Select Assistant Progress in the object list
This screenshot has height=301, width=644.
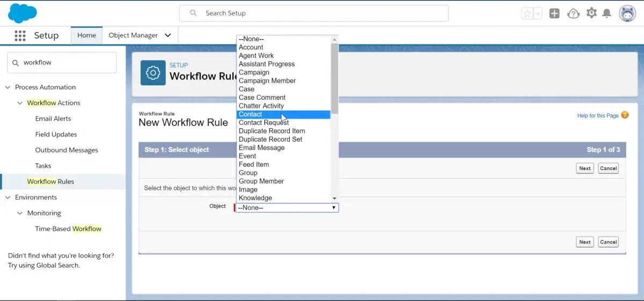[x=283, y=64]
